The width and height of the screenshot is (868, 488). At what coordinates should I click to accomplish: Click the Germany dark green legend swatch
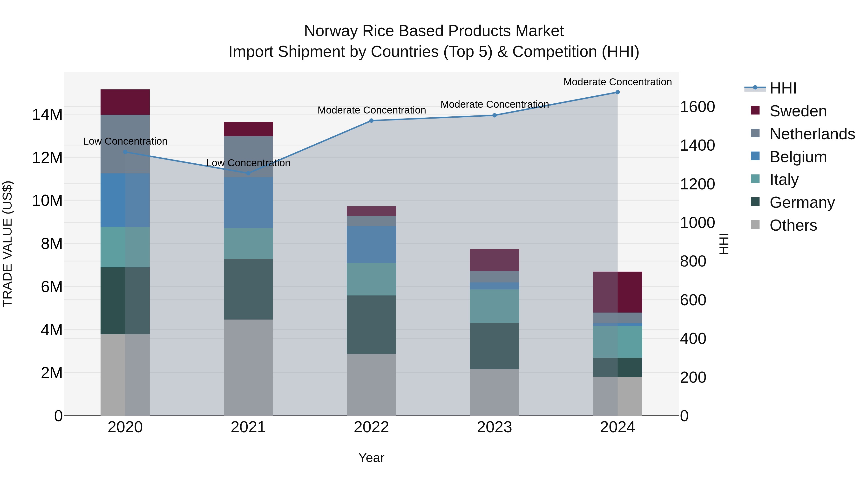tap(755, 202)
